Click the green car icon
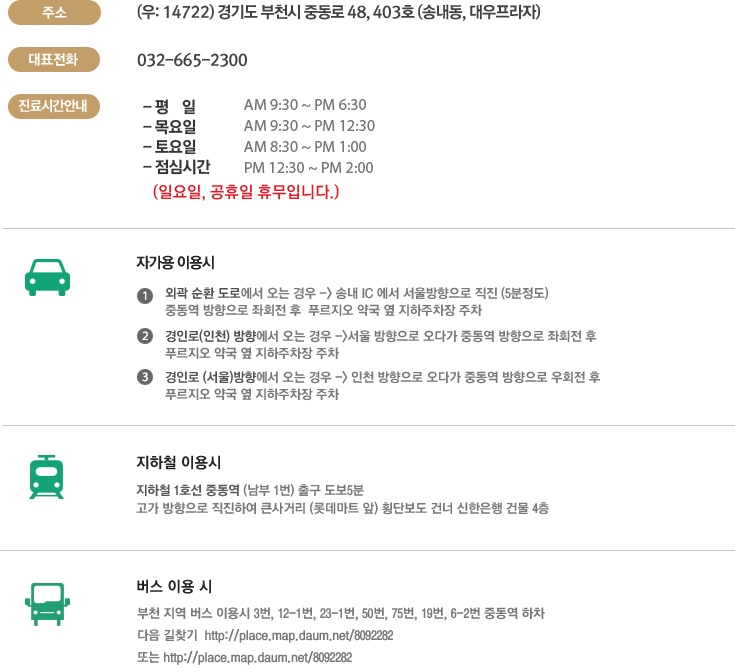This screenshot has width=735, height=669. [x=47, y=277]
